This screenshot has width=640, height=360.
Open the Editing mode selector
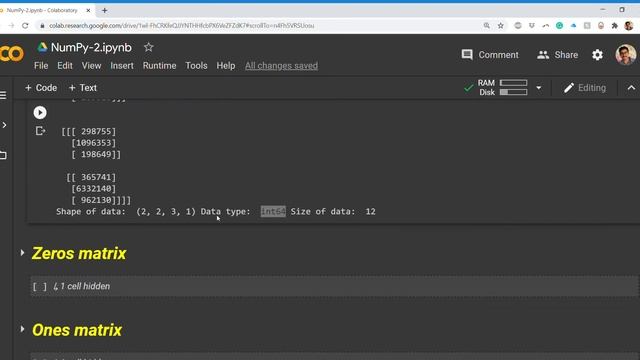585,88
